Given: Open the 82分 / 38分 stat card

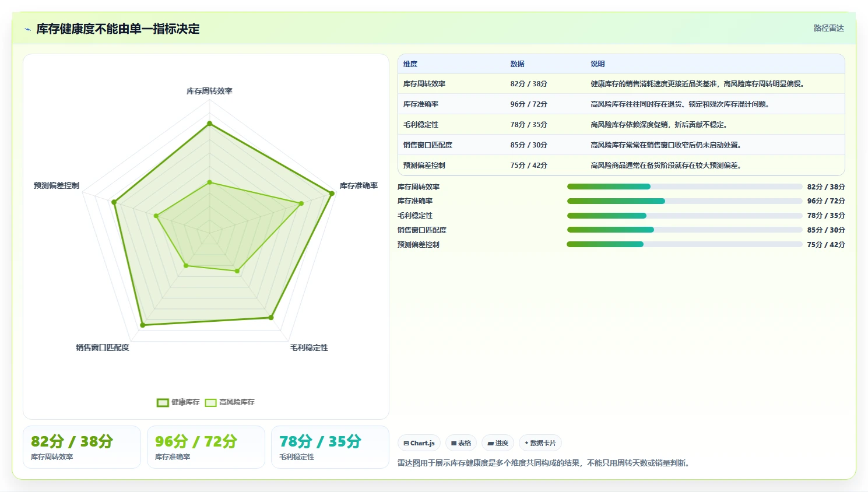Looking at the screenshot, I should 82,447.
